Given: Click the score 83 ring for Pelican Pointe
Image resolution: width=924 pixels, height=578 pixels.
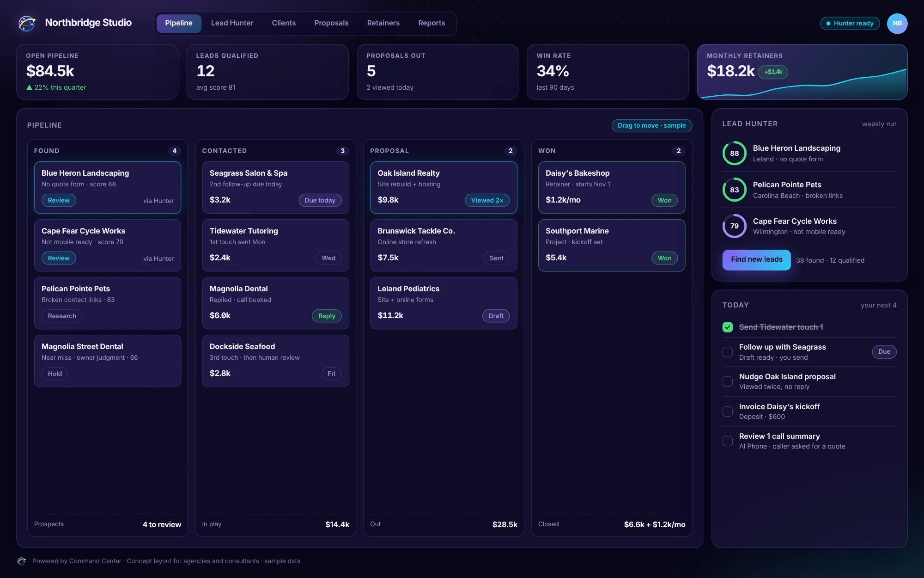Looking at the screenshot, I should 734,190.
